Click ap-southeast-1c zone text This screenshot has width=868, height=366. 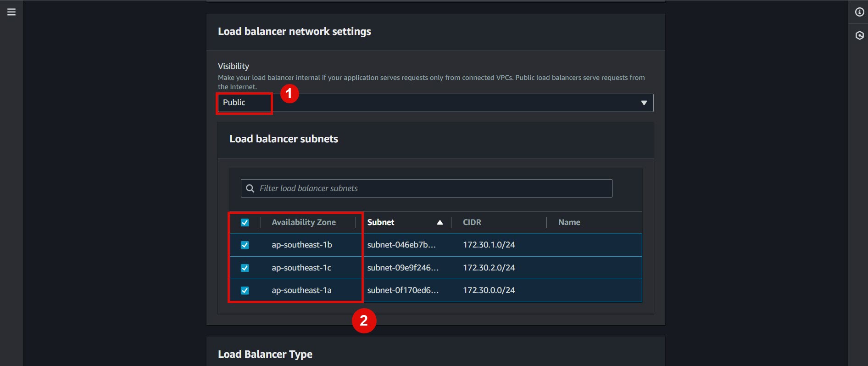coord(301,268)
